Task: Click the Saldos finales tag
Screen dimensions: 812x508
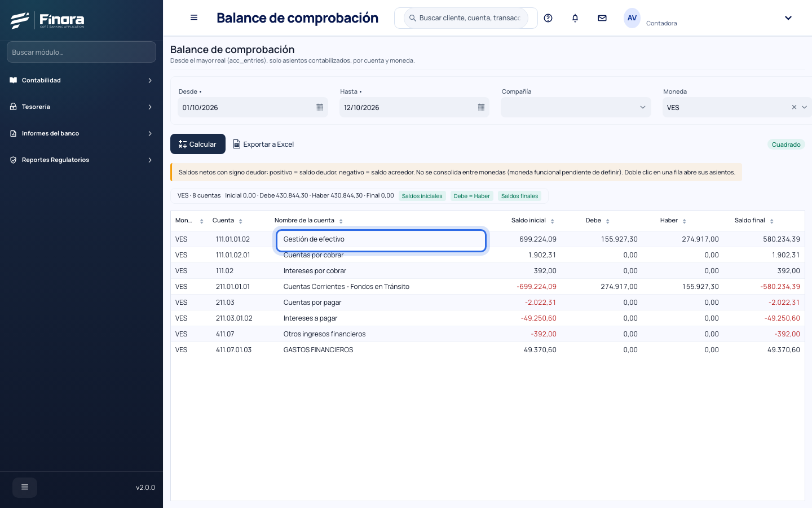Action: click(x=519, y=196)
